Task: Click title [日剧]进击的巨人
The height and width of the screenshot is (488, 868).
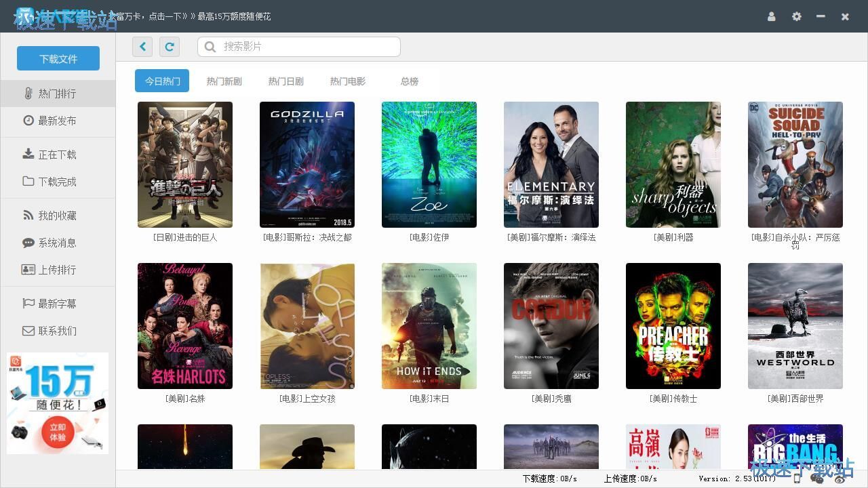Action: [185, 237]
